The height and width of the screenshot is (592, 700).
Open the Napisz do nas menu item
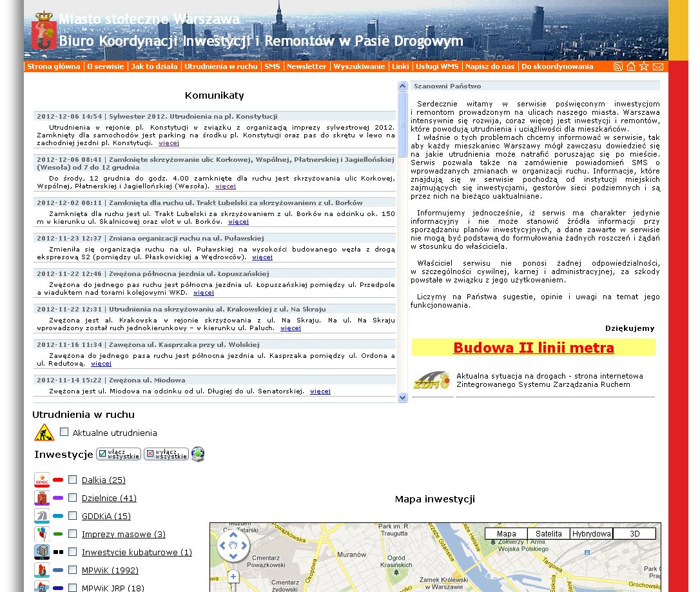(x=490, y=66)
